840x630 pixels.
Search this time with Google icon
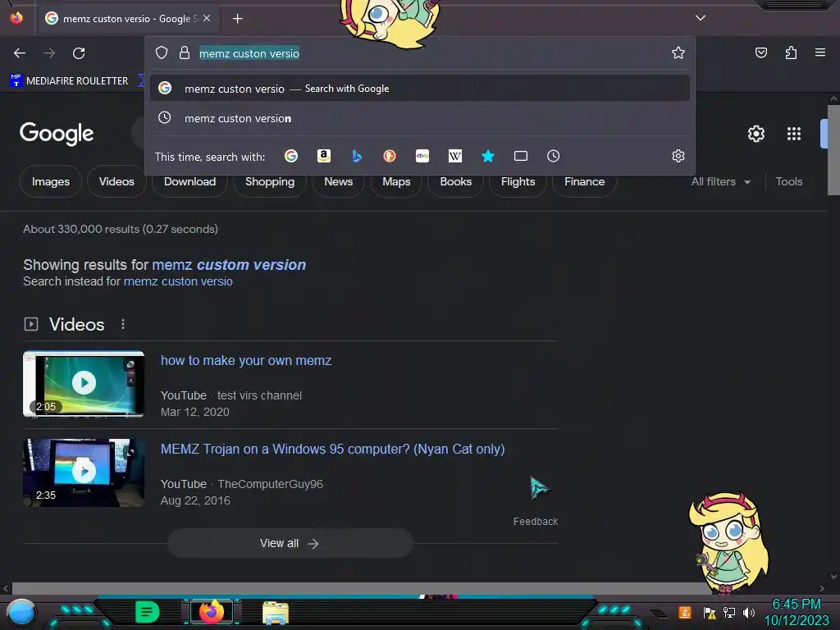291,156
